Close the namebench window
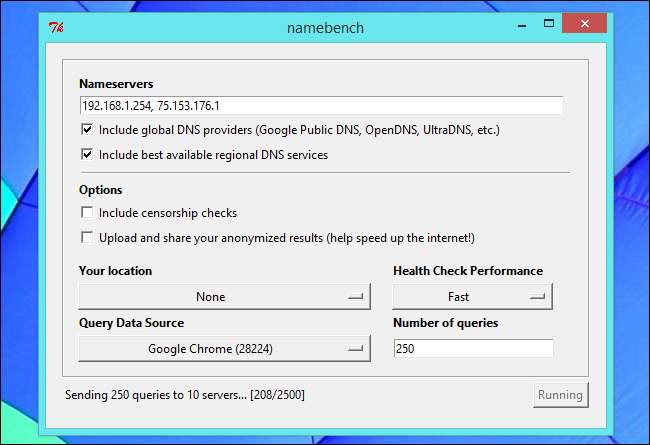Screen dimensions: 650x445 [x=585, y=23]
